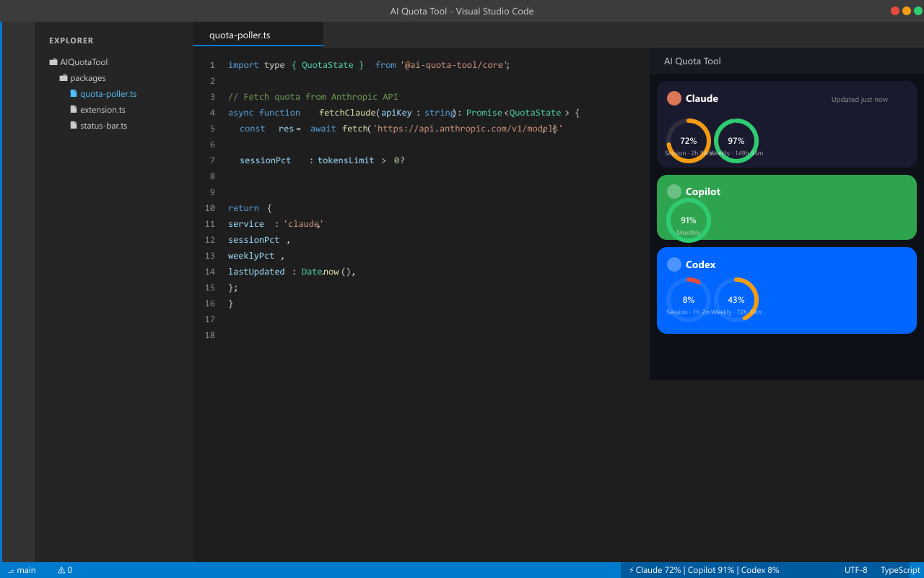Click the AI Quota Tool panel title
924x578 pixels.
pos(692,61)
